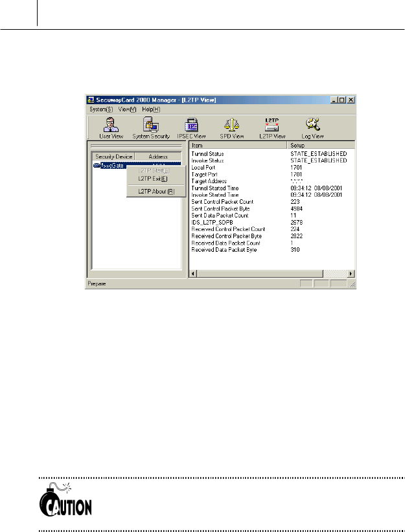Click the value 2678
The height and width of the screenshot is (532, 405).
[296, 222]
